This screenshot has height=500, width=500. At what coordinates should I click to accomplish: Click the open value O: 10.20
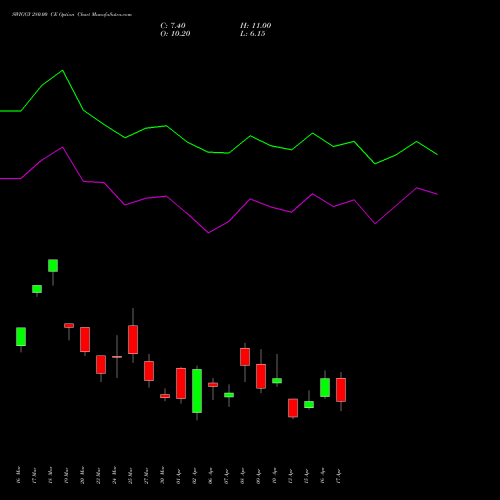point(175,34)
